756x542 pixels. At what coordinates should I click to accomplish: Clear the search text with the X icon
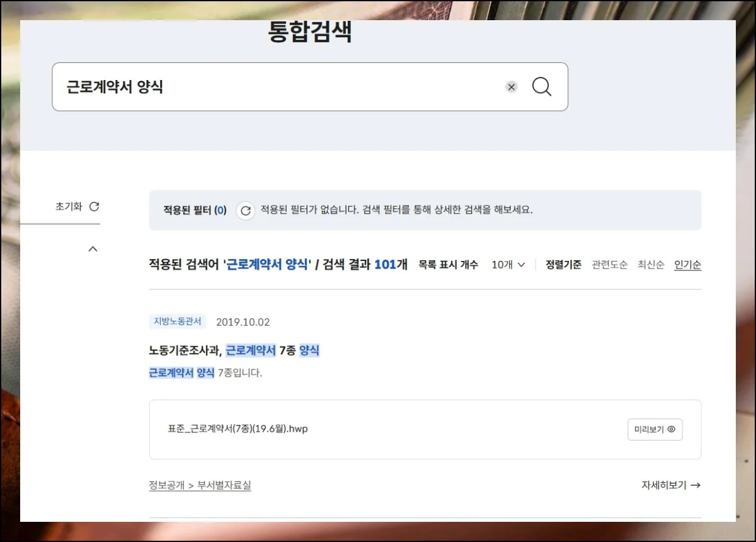point(512,87)
